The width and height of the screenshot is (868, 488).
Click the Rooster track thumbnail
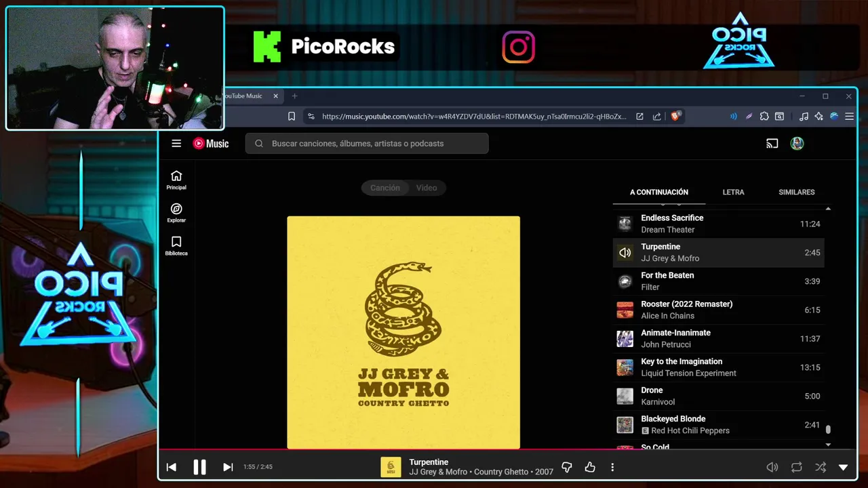[x=625, y=310]
